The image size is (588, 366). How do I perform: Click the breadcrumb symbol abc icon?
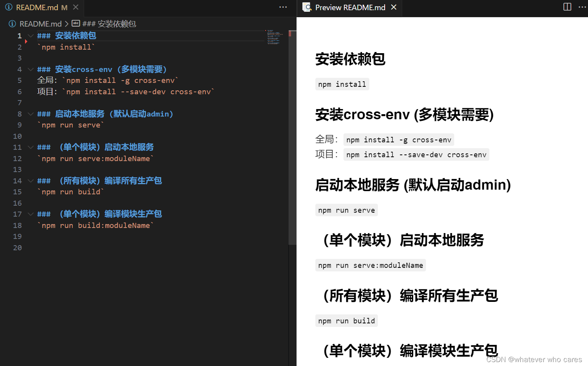point(76,23)
